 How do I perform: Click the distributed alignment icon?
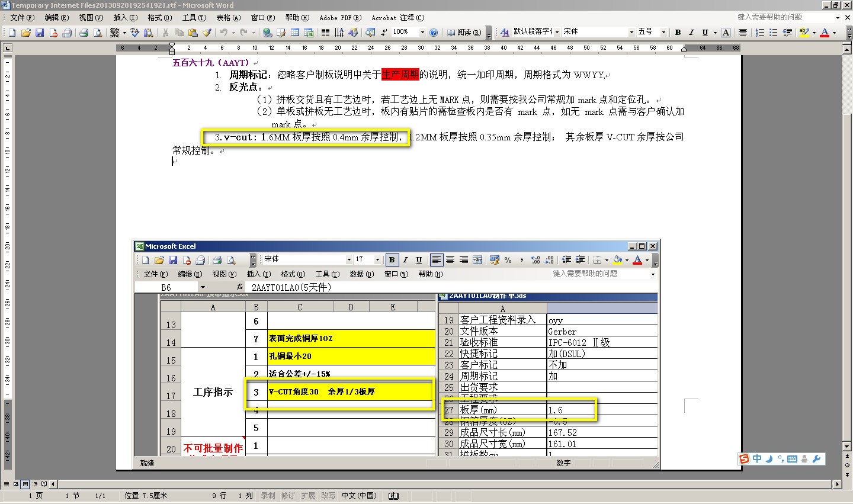coord(742,33)
